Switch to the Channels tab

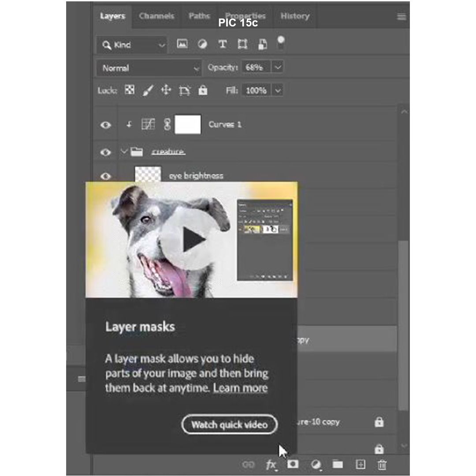pos(156,16)
